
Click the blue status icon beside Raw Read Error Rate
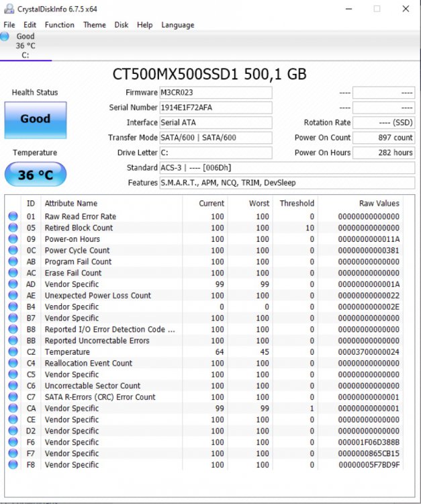coord(13,216)
